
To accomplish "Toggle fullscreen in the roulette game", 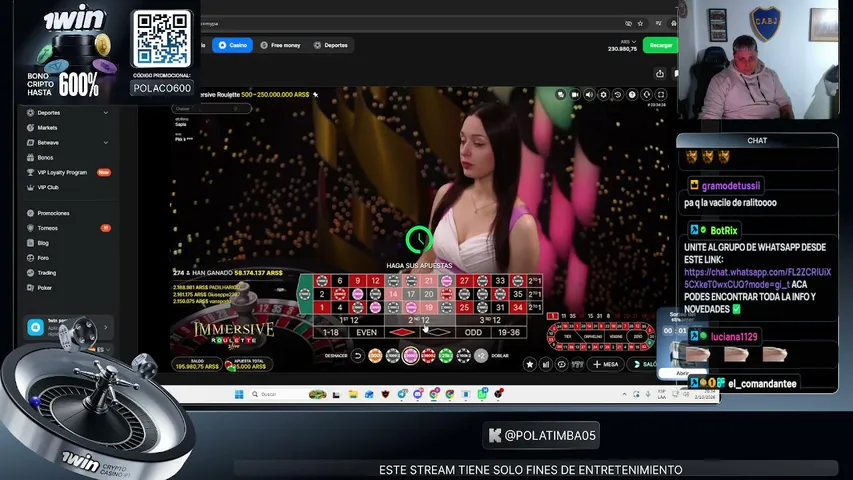I will coord(660,95).
